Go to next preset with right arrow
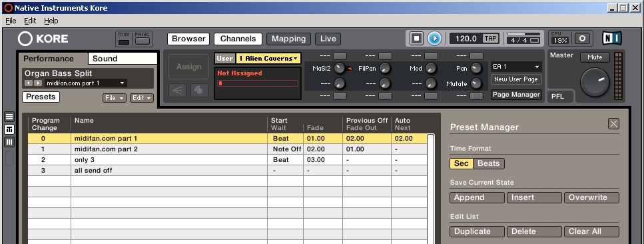Image resolution: width=644 pixels, height=244 pixels. click(38, 83)
